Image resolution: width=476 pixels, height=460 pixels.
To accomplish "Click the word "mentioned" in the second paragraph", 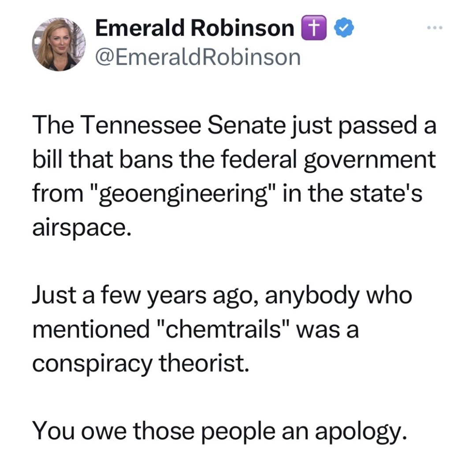I will coord(91,330).
